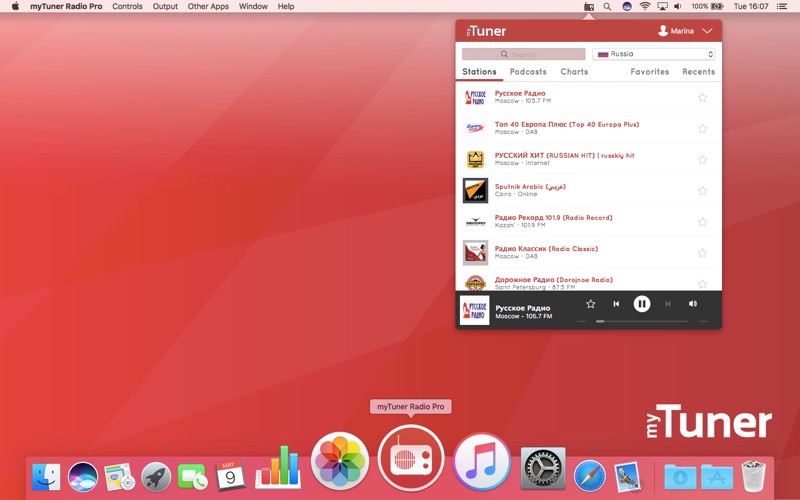The image size is (800, 500).
Task: Open Calendar from the Dock
Action: (230, 476)
